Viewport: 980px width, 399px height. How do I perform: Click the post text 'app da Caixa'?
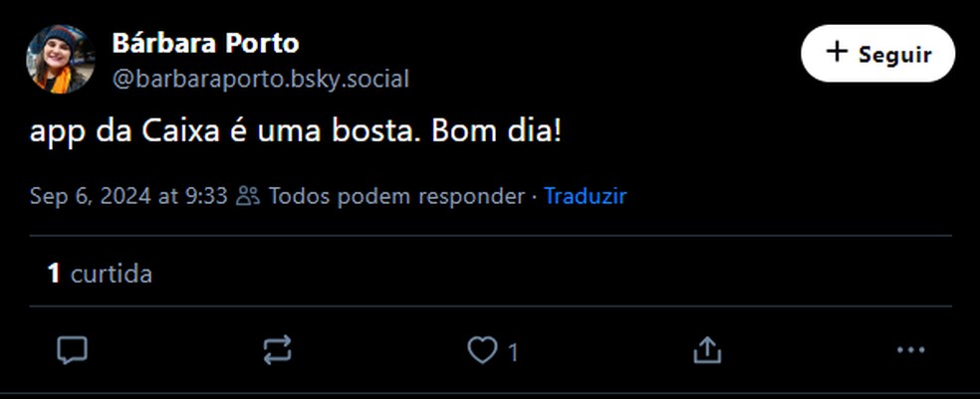[x=124, y=131]
